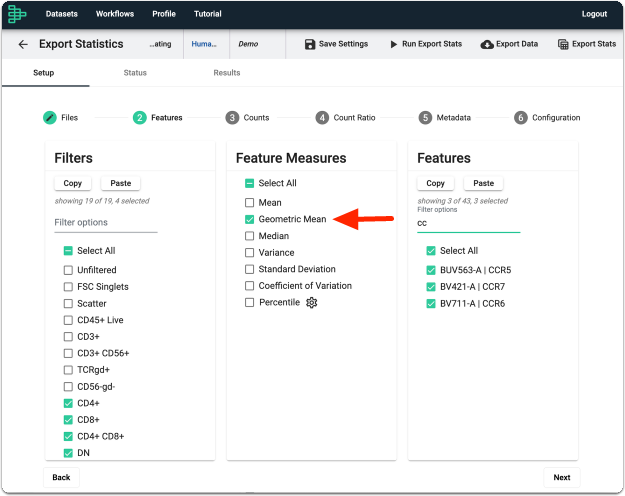Click the Run Export Stats play icon
The width and height of the screenshot is (625, 496).
(x=393, y=44)
